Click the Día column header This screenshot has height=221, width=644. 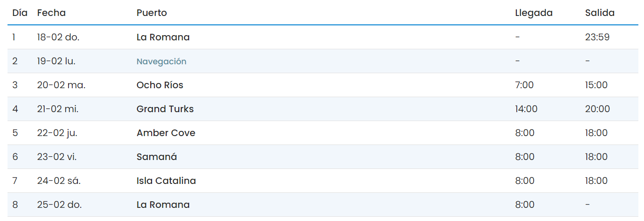[20, 13]
